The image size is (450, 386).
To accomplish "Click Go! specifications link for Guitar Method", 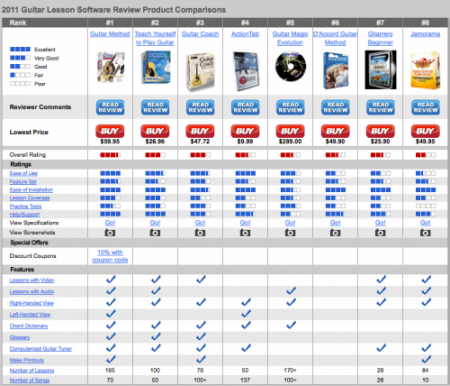I will tap(110, 223).
